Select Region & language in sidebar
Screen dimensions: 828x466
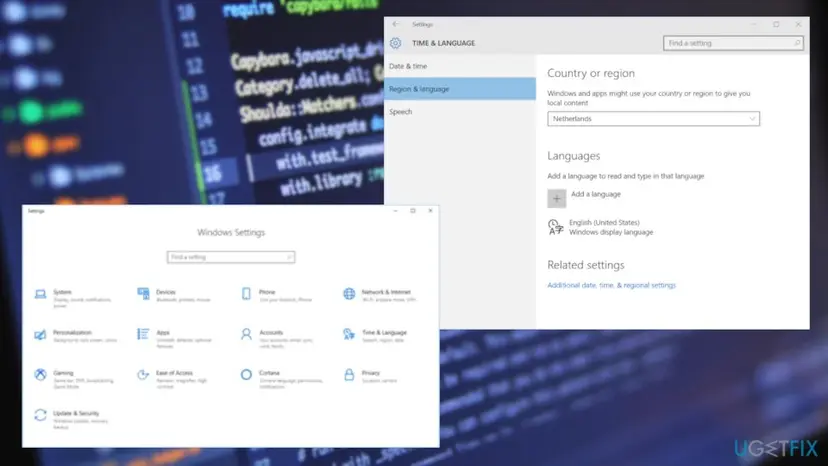(460, 89)
